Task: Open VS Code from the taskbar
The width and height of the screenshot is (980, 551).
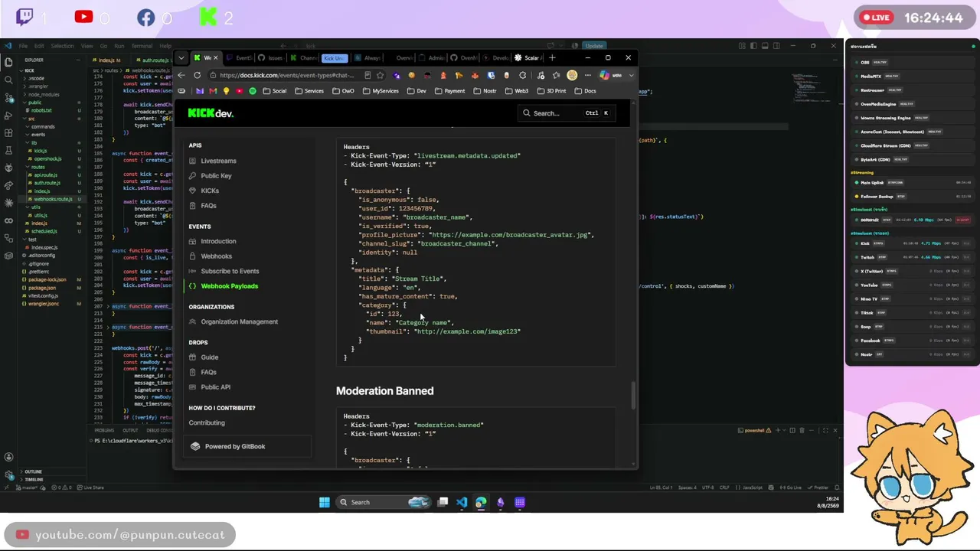Action: tap(462, 502)
